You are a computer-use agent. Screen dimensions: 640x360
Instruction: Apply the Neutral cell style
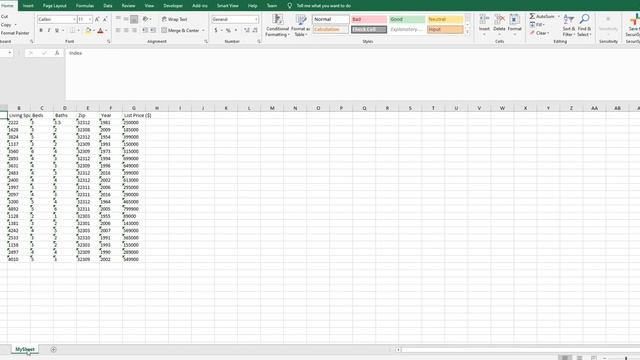point(445,19)
